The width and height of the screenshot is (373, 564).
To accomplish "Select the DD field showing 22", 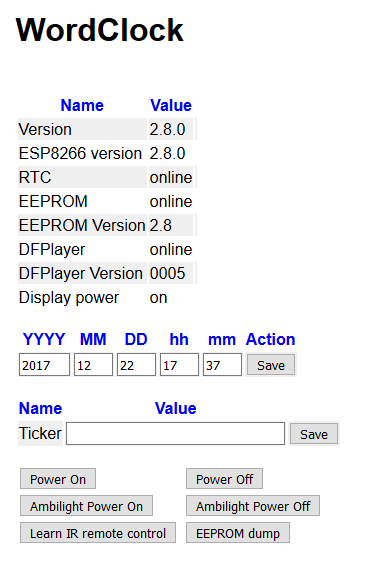I will click(x=136, y=365).
